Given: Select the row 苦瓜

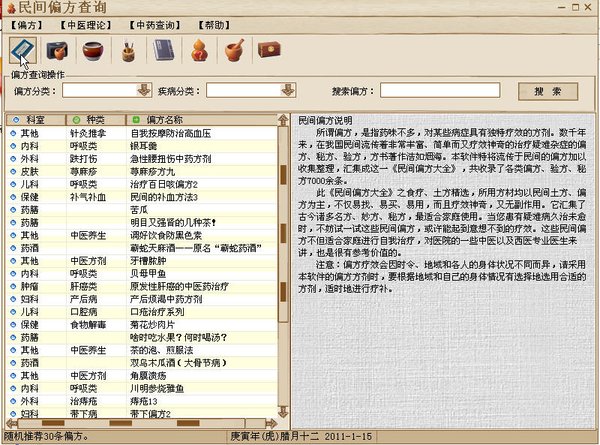Looking at the screenshot, I should 142,210.
